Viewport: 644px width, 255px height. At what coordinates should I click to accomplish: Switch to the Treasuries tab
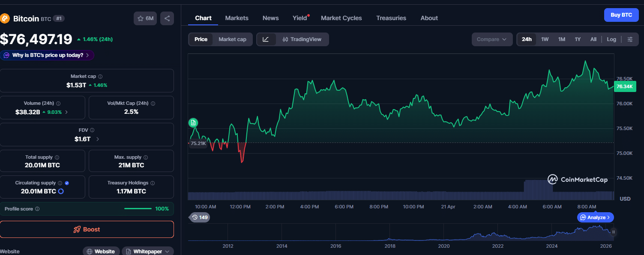coord(391,18)
